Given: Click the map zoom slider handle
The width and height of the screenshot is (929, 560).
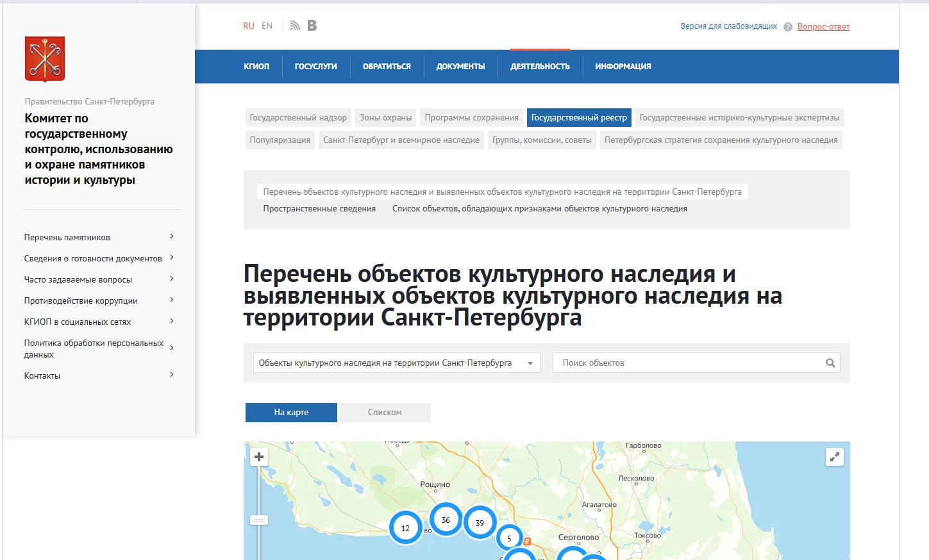Looking at the screenshot, I should click(259, 520).
